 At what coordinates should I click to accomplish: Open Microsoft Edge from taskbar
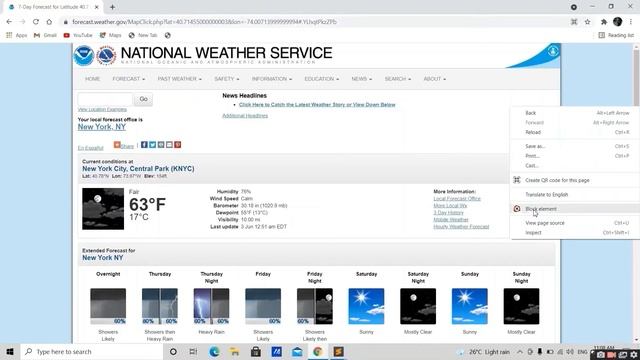coord(214,352)
